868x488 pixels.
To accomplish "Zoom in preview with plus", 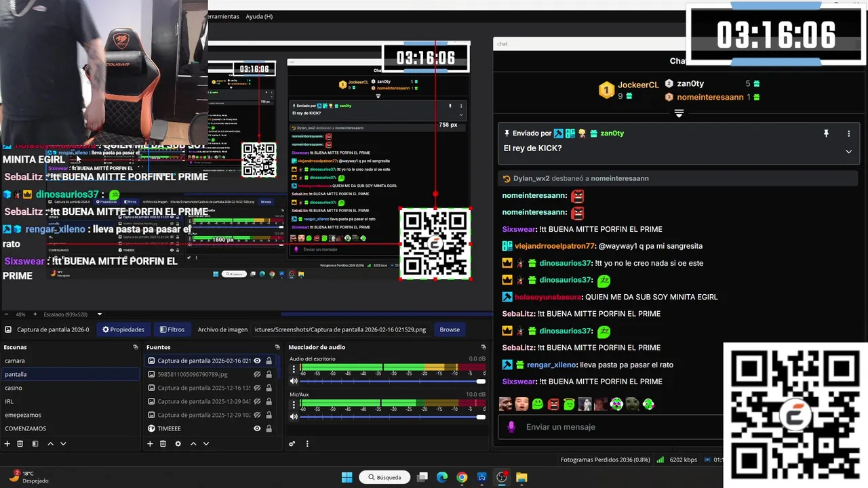I will click(x=35, y=314).
